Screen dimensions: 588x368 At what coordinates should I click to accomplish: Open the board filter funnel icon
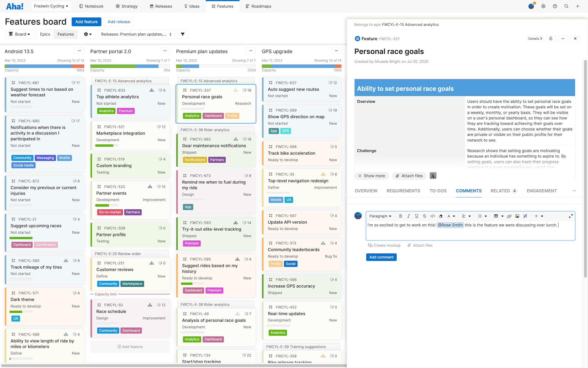tap(183, 34)
